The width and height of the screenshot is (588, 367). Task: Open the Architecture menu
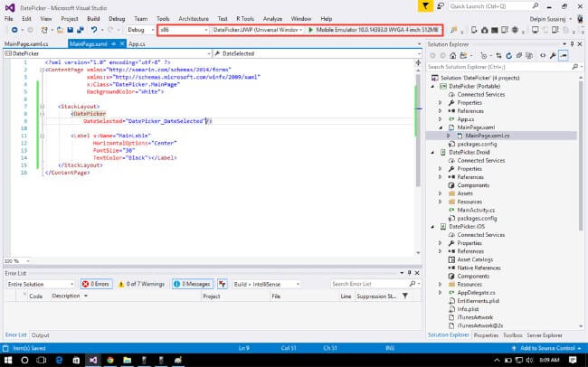point(194,18)
